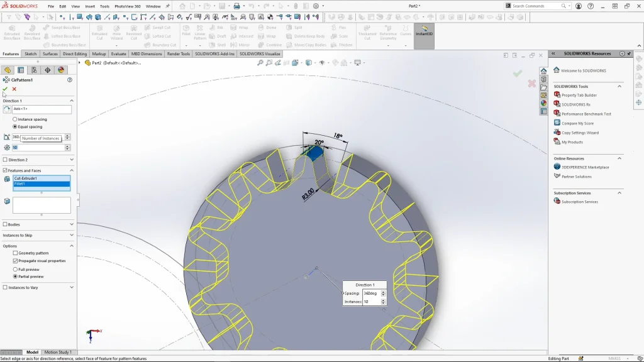Image resolution: width=644 pixels, height=362 pixels.
Task: Open Property Tab Builder link
Action: click(x=579, y=95)
